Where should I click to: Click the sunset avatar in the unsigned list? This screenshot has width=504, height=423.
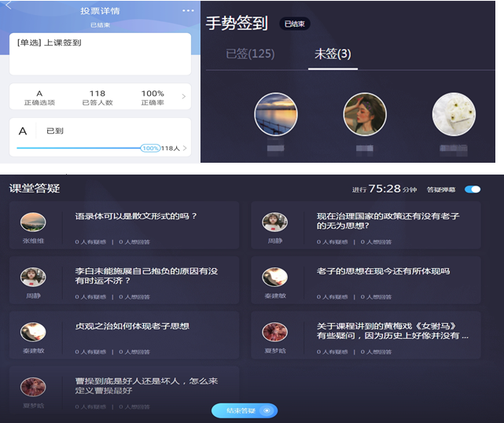pos(275,115)
